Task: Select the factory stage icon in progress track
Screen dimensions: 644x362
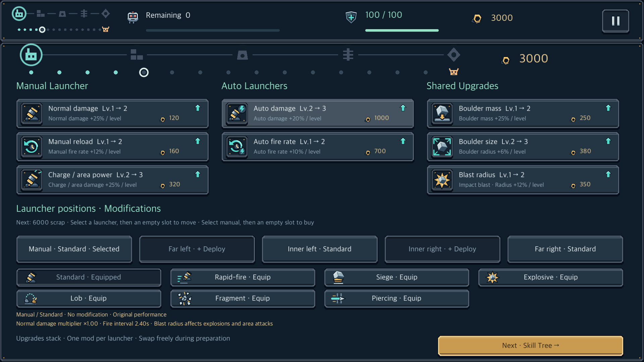Action: coord(31,55)
